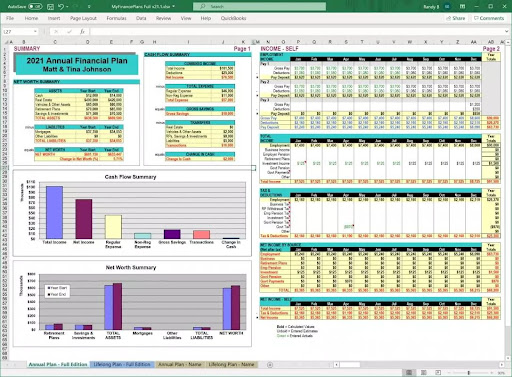This screenshot has width=512, height=377.
Task: Open the QuickBooks ribbon tab
Action: click(x=233, y=18)
